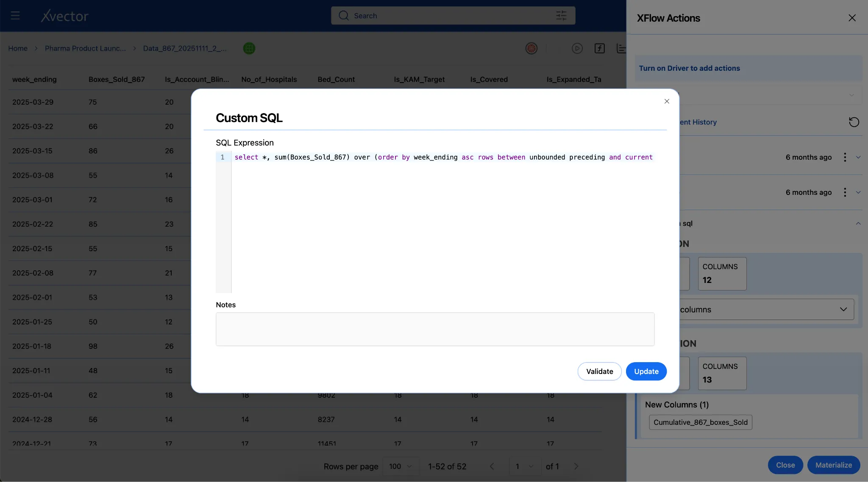Click the Update button
This screenshot has width=868, height=482.
(x=646, y=371)
